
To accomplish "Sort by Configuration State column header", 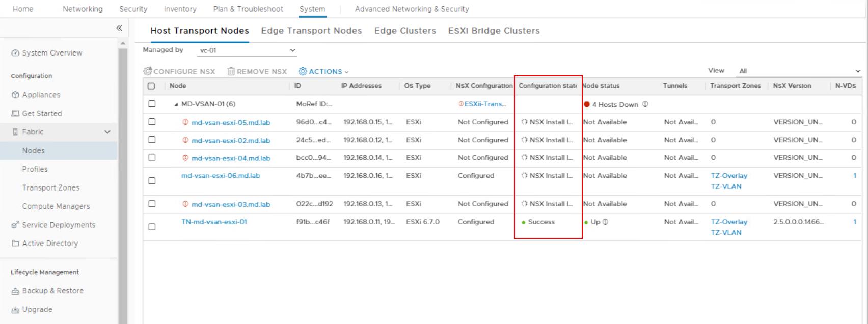I will [548, 86].
